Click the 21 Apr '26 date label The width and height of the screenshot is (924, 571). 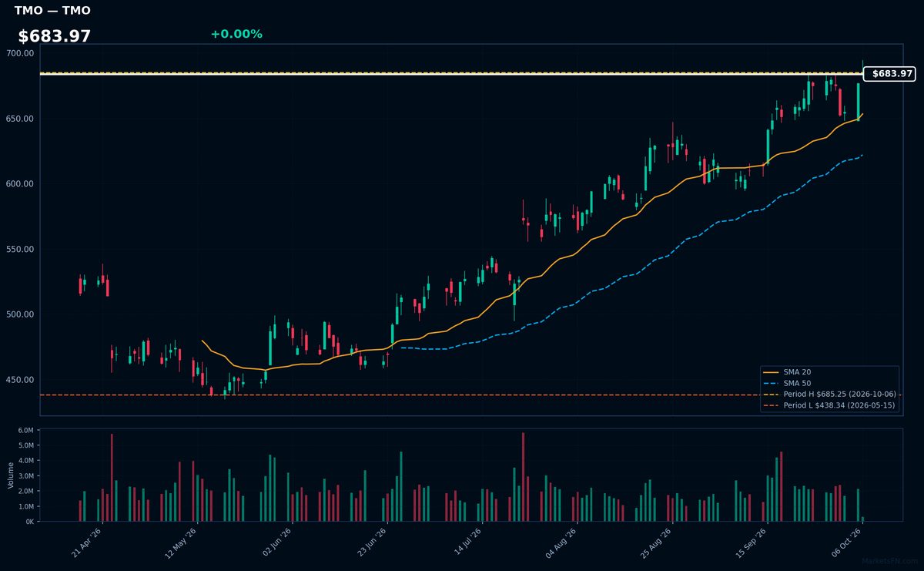click(87, 542)
